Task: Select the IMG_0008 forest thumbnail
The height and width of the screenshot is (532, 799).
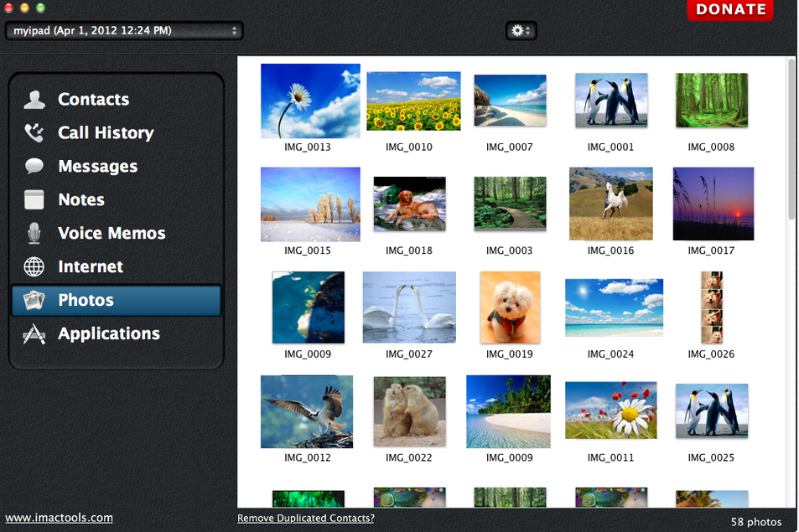Action: (712, 101)
